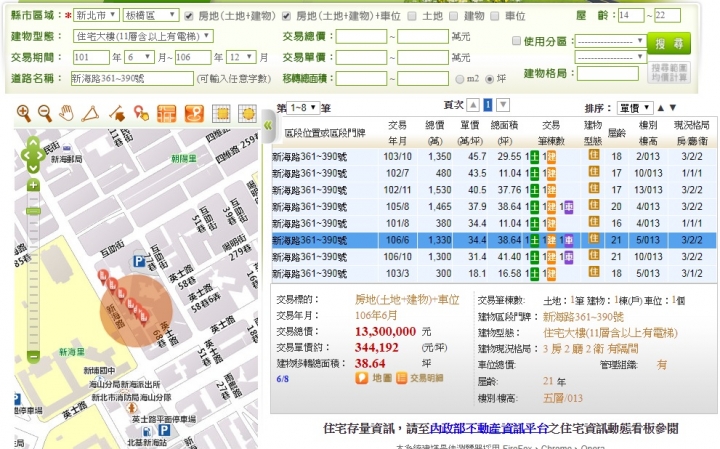Click the residential type icon in the 103/10 row
The width and height of the screenshot is (720, 449).
click(593, 155)
